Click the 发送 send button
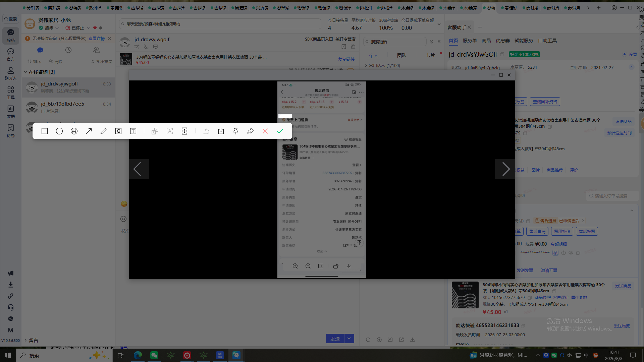The width and height of the screenshot is (644, 362). point(335,339)
